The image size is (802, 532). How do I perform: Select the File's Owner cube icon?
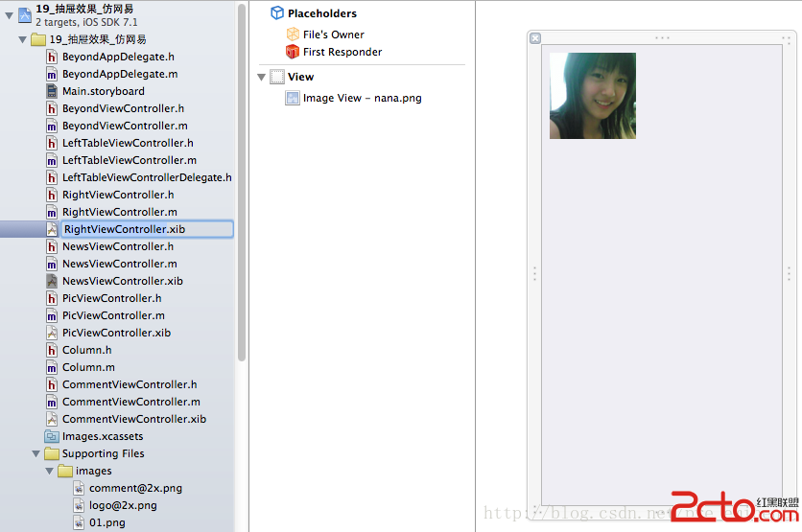tap(293, 35)
